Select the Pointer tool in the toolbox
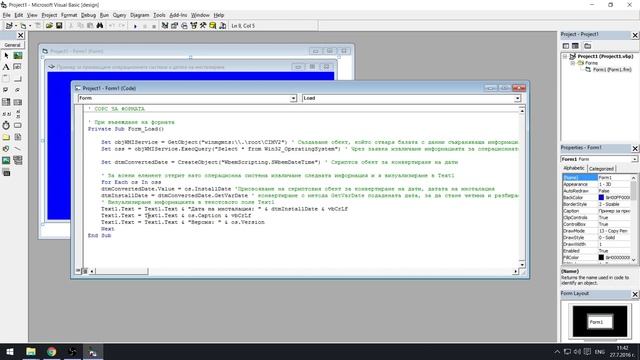Image resolution: width=640 pixels, height=360 pixels. click(x=6, y=56)
